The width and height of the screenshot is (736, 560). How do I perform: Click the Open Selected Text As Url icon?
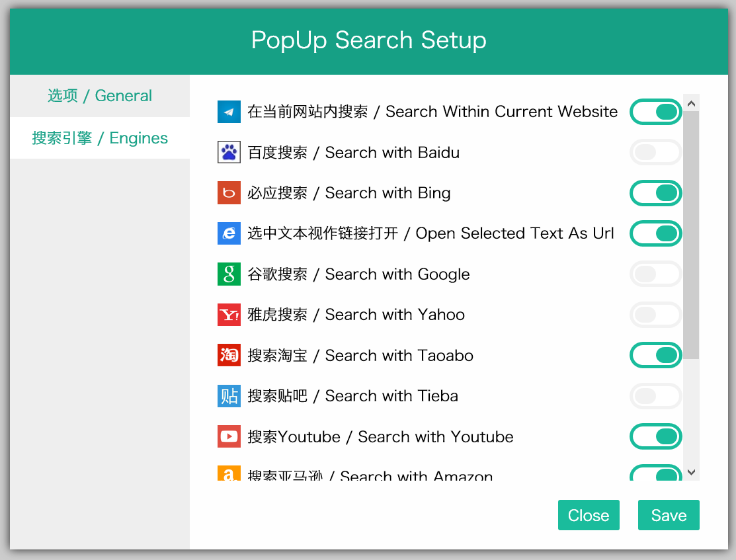(x=229, y=233)
